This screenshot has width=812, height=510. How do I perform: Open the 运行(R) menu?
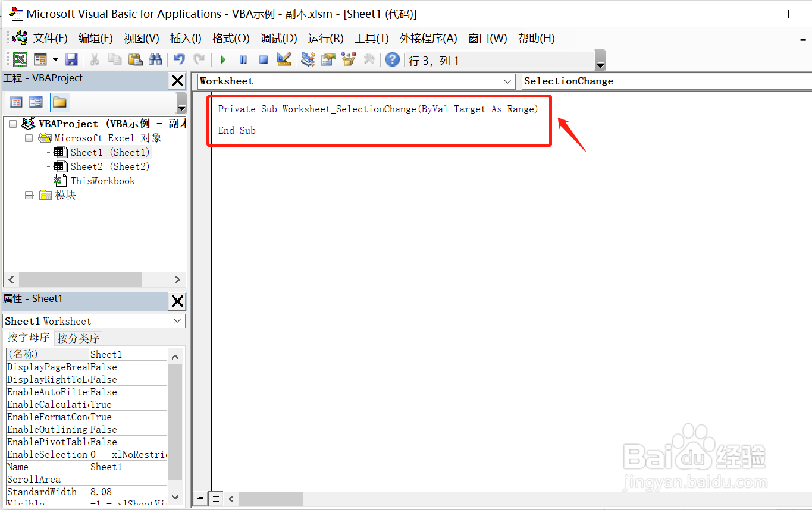point(325,39)
